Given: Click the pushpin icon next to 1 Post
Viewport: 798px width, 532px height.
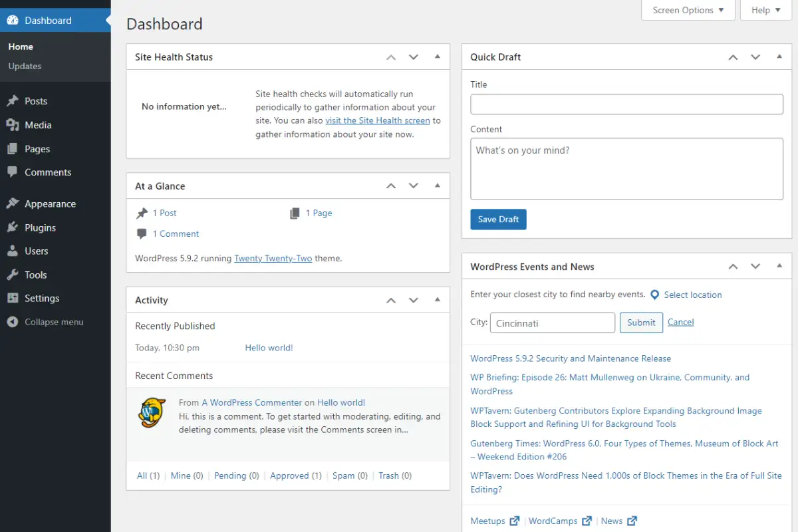Looking at the screenshot, I should click(x=141, y=212).
